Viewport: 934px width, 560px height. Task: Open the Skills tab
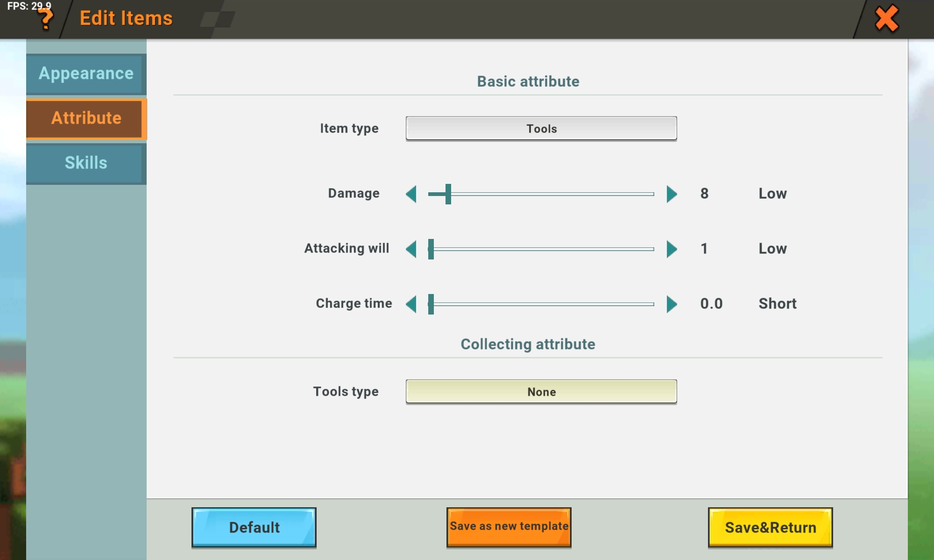[x=86, y=163]
